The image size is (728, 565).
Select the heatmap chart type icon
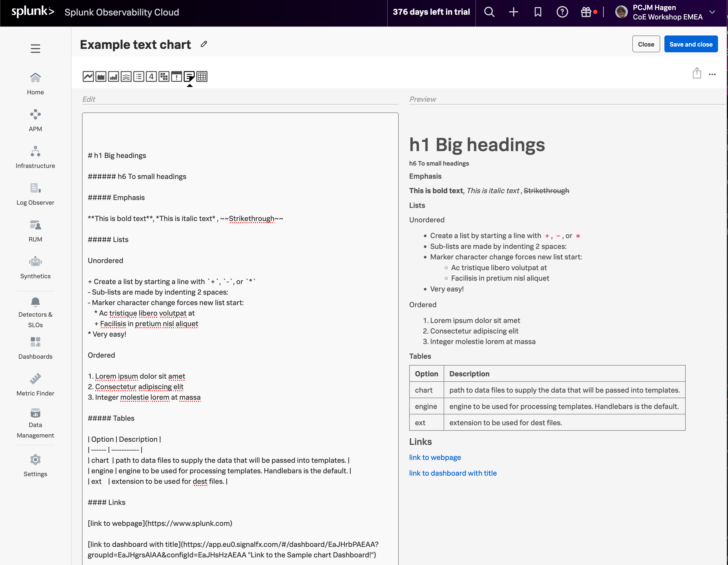coord(164,77)
